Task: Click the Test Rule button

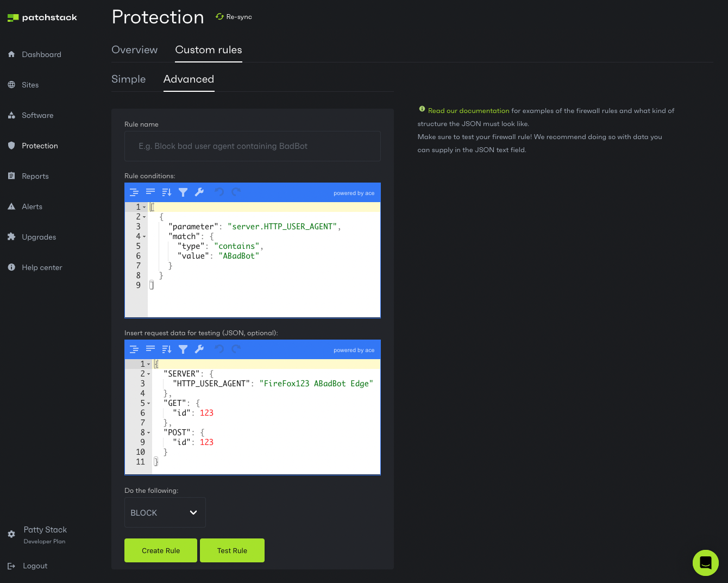Action: pyautogui.click(x=233, y=550)
